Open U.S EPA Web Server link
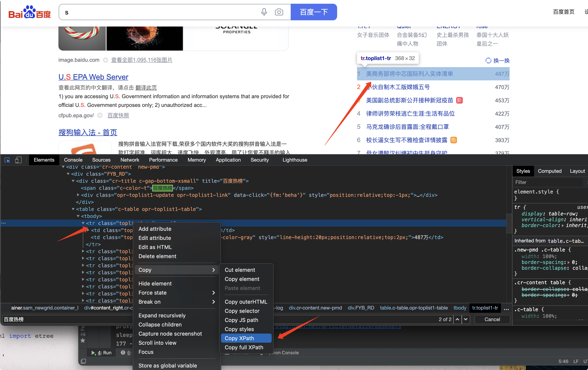 coord(93,77)
